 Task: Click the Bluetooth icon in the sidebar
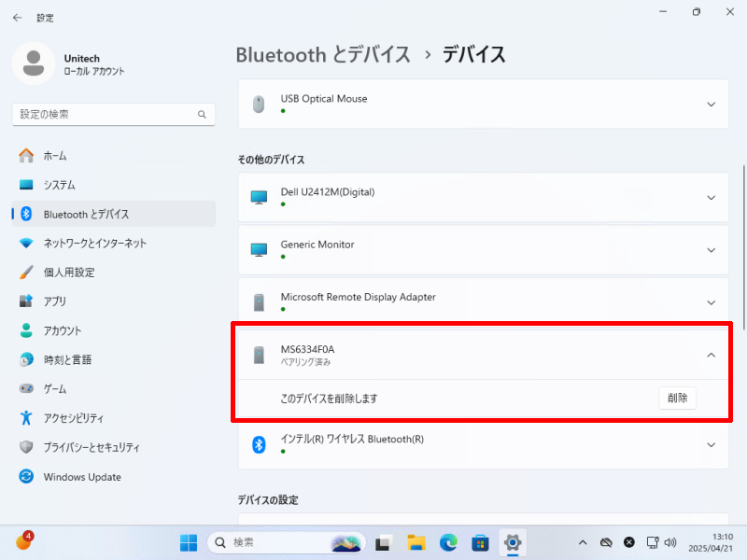coord(26,214)
